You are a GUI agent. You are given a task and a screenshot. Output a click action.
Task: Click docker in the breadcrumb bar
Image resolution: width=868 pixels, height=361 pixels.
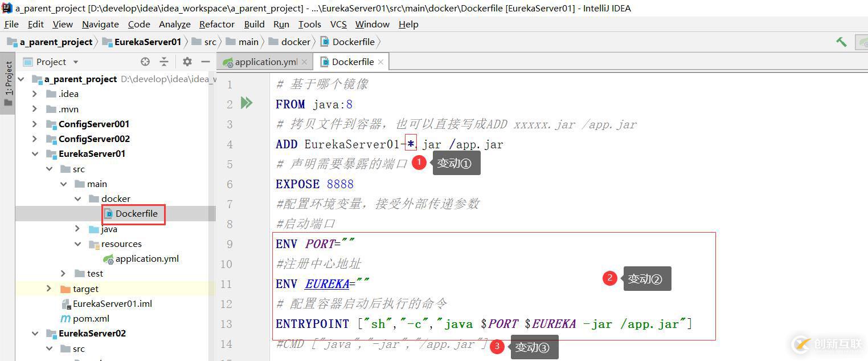click(296, 42)
